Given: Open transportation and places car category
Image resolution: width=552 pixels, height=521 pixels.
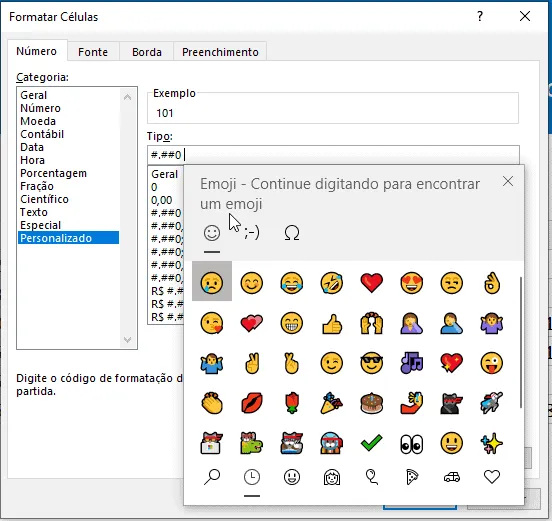Looking at the screenshot, I should coord(452,477).
